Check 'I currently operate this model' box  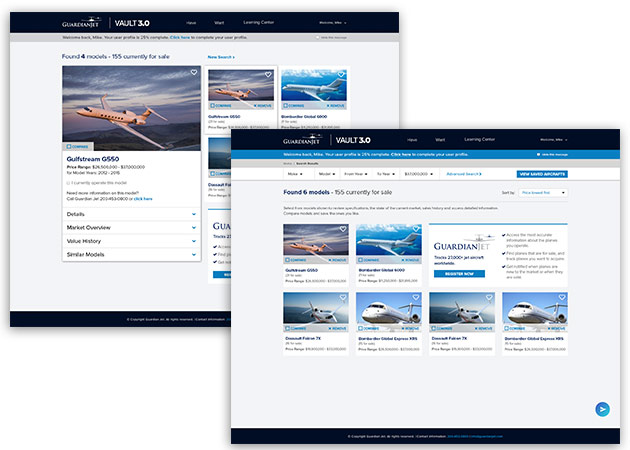point(68,183)
